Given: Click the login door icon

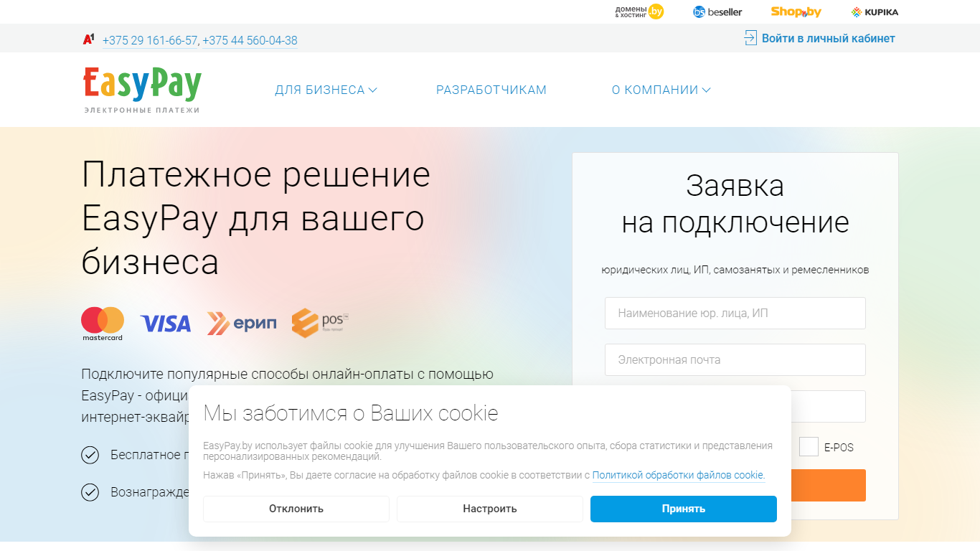Looking at the screenshot, I should point(750,38).
